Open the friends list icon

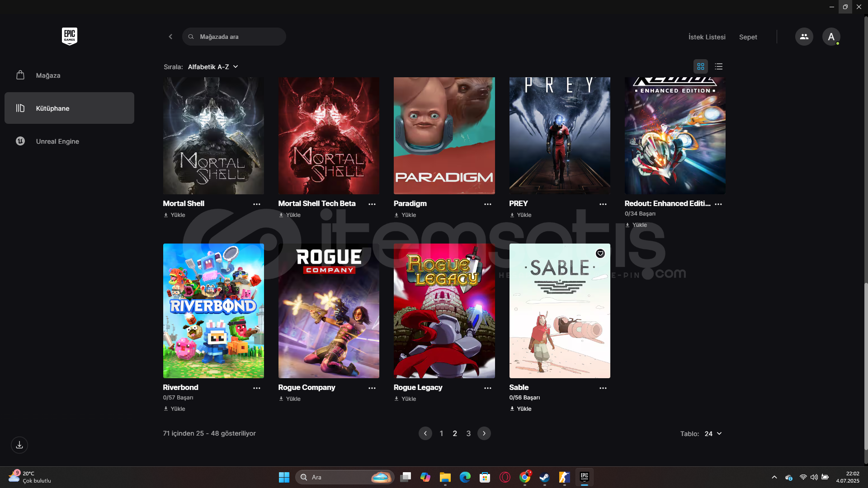tap(804, 37)
